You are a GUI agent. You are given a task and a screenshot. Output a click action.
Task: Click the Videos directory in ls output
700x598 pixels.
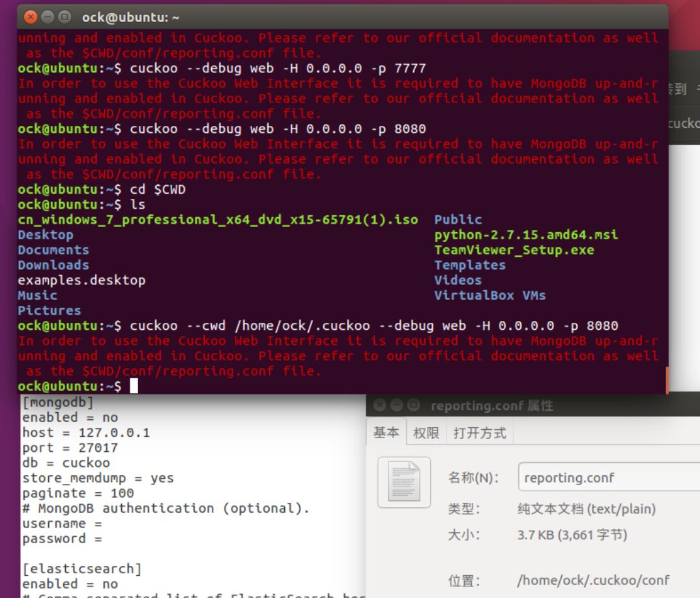coord(458,280)
